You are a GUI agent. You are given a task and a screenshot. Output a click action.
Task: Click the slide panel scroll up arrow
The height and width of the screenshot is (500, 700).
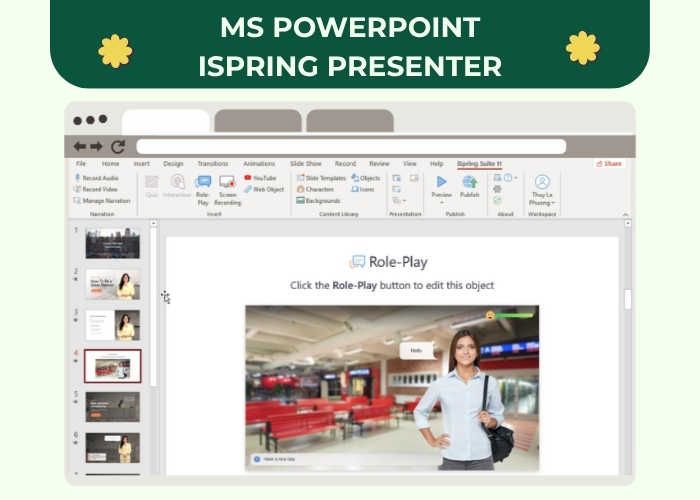pos(153,223)
